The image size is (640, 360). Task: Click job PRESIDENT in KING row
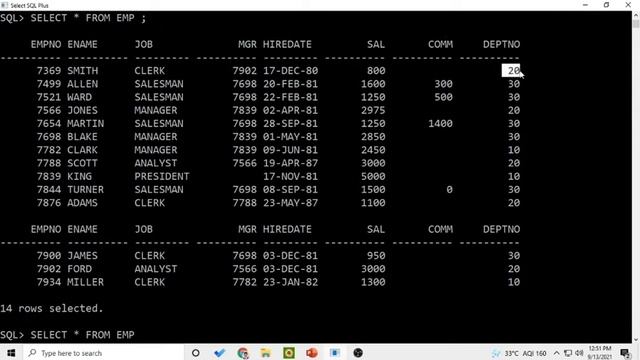(x=162, y=176)
